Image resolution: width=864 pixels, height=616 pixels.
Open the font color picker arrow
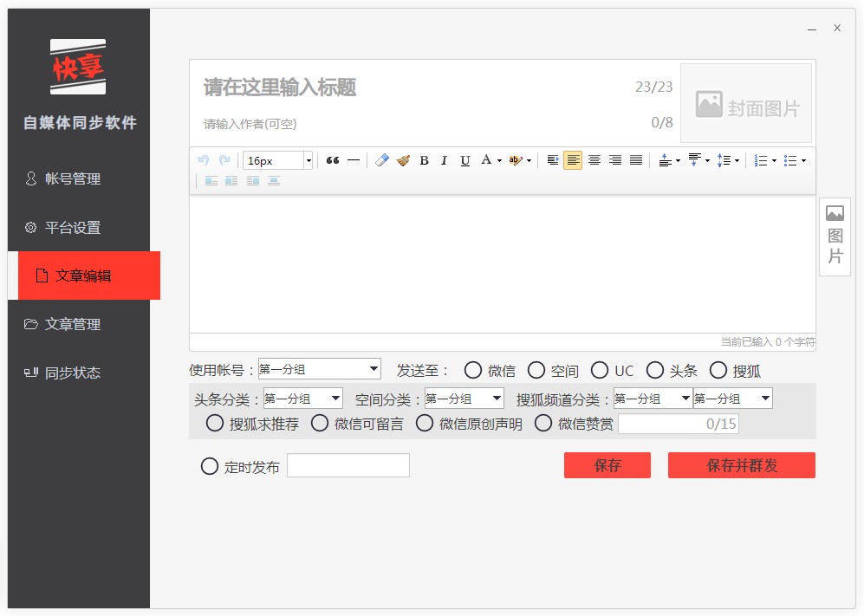[x=499, y=161]
